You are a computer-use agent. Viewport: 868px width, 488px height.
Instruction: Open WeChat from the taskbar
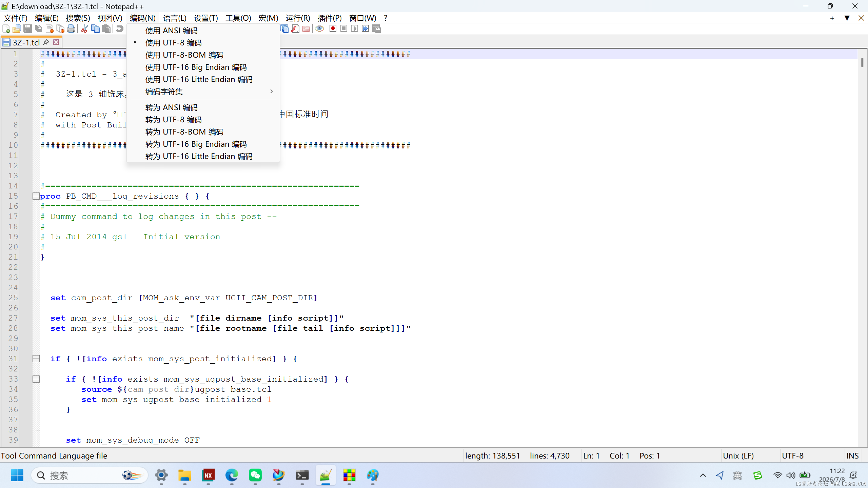pyautogui.click(x=255, y=475)
